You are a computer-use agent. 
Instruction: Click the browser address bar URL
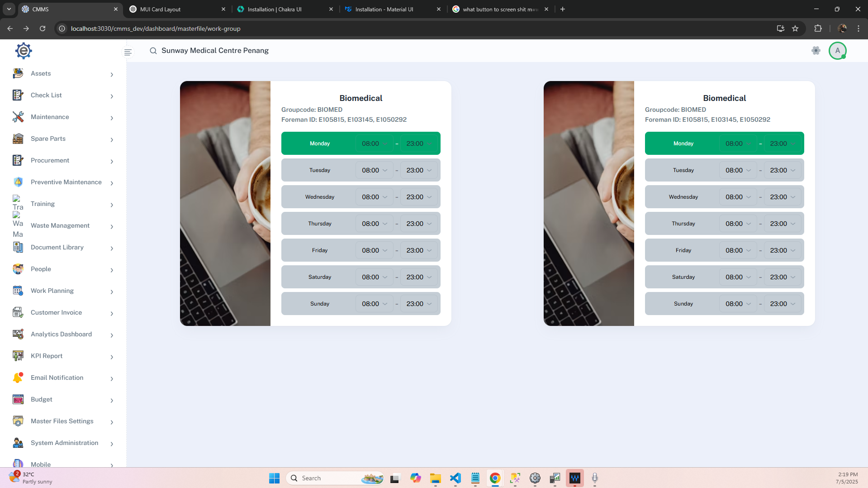(x=156, y=29)
